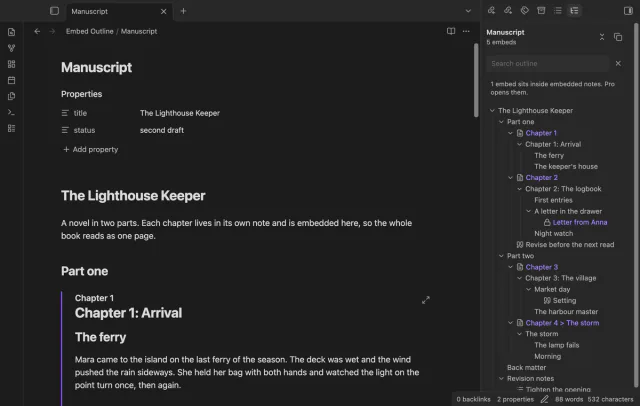
Task: Collapse Revision notes chevron
Action: point(501,379)
